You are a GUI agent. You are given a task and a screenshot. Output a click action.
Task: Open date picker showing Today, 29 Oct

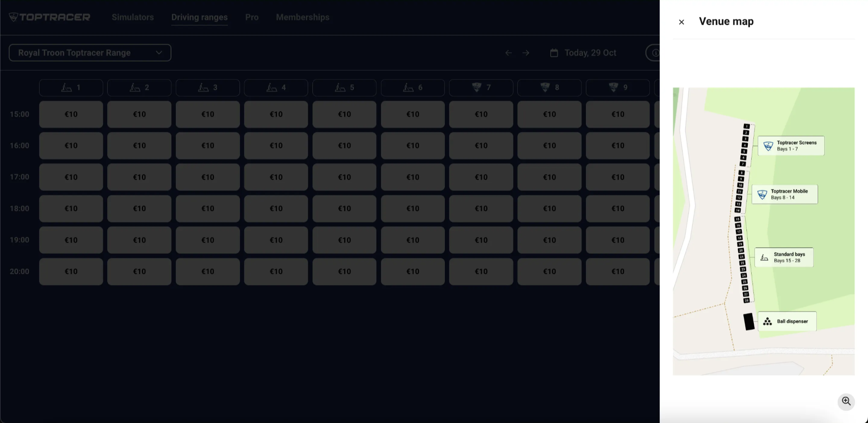click(x=583, y=53)
